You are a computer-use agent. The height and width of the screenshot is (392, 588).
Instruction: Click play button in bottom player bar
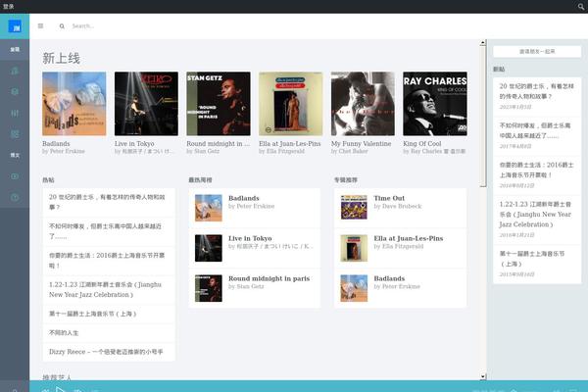coord(61,389)
